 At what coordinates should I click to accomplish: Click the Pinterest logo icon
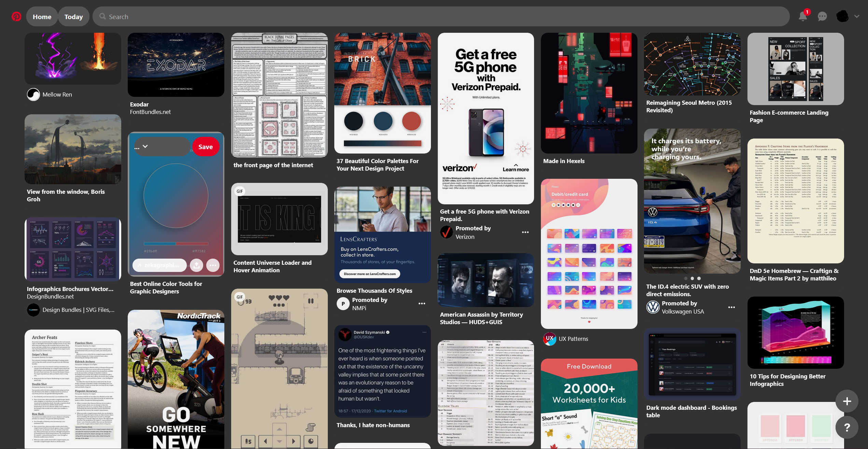click(16, 16)
